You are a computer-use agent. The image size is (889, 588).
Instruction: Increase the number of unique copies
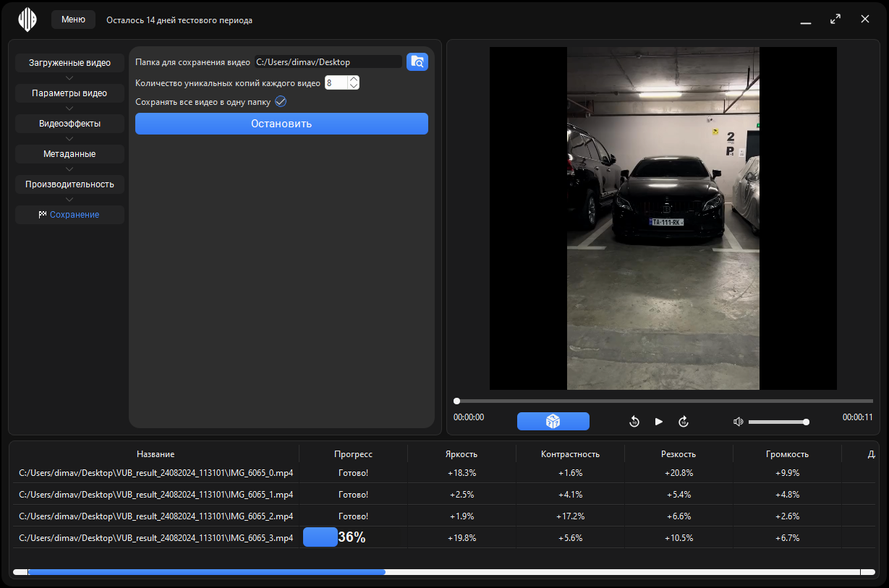point(353,80)
